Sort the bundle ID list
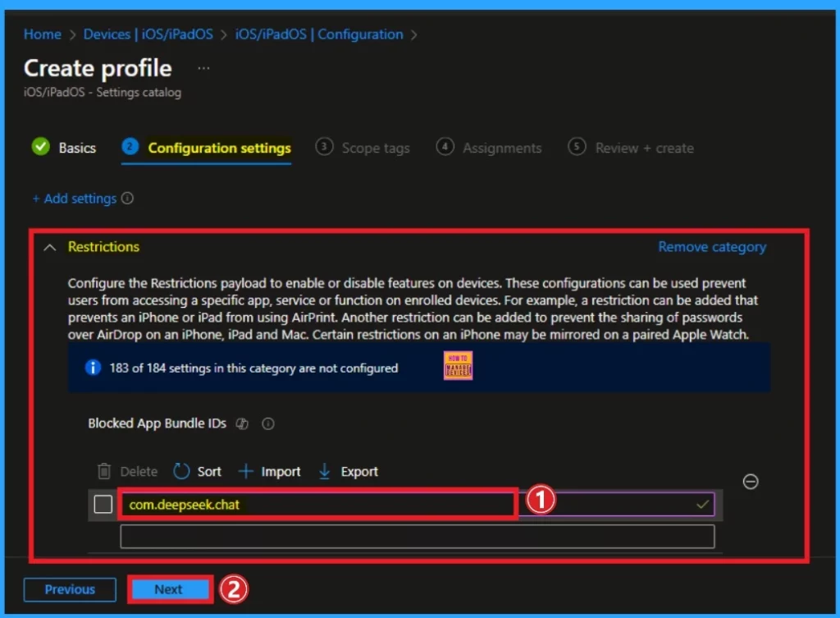 point(209,472)
